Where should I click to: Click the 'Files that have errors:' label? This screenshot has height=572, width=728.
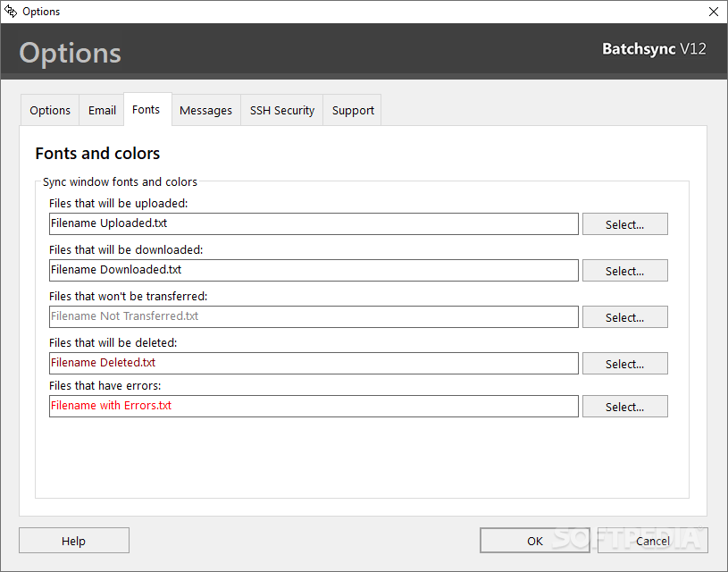coord(105,386)
